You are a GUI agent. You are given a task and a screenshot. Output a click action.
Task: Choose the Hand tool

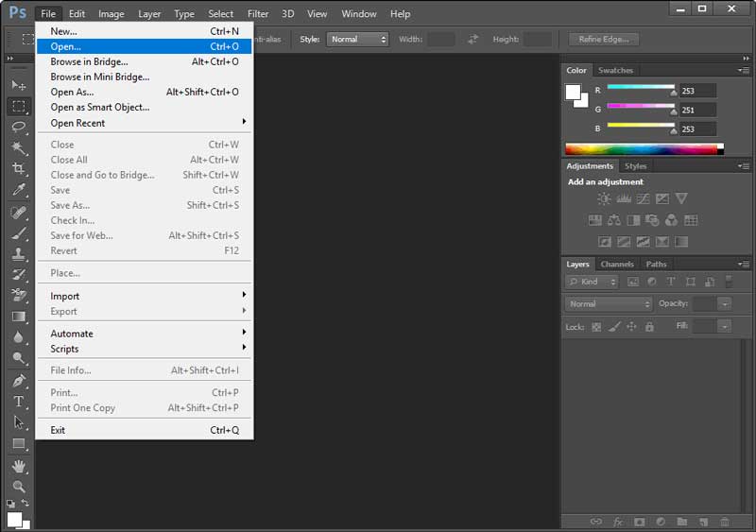18,466
